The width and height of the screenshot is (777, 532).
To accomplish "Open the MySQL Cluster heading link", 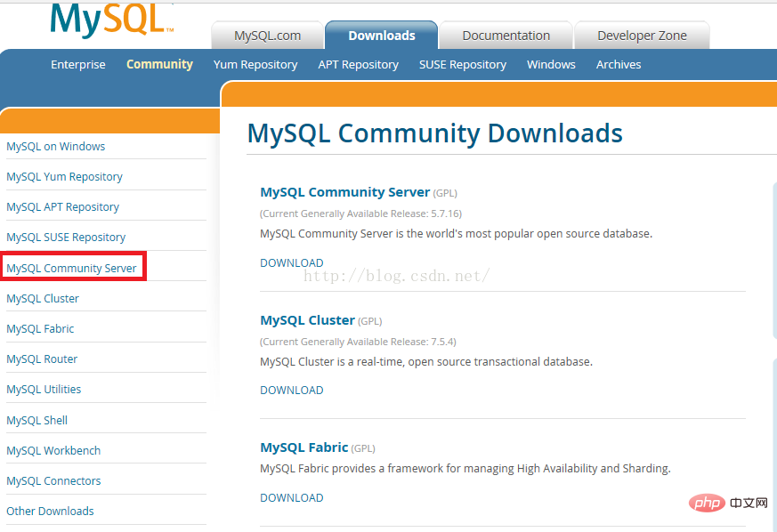I will click(308, 320).
